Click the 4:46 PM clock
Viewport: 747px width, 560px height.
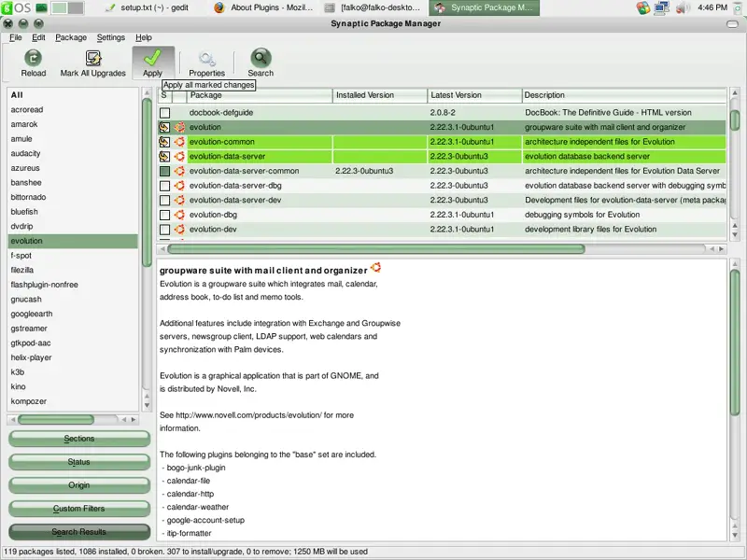click(712, 7)
